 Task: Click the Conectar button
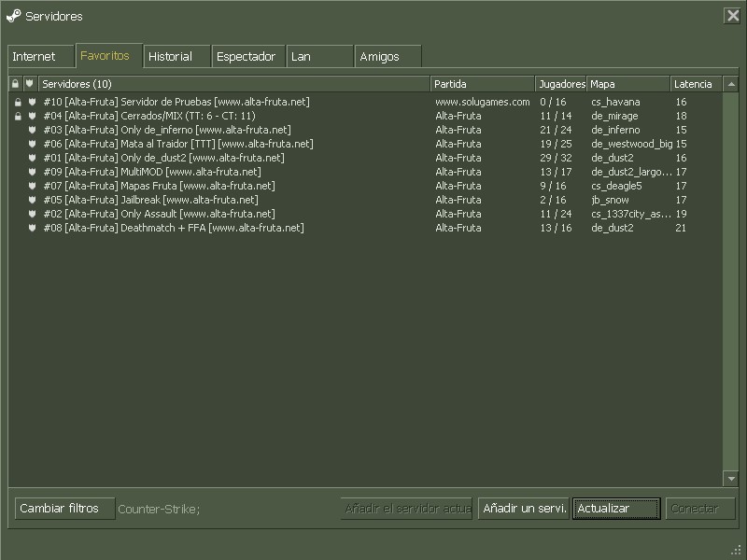pyautogui.click(x=700, y=509)
